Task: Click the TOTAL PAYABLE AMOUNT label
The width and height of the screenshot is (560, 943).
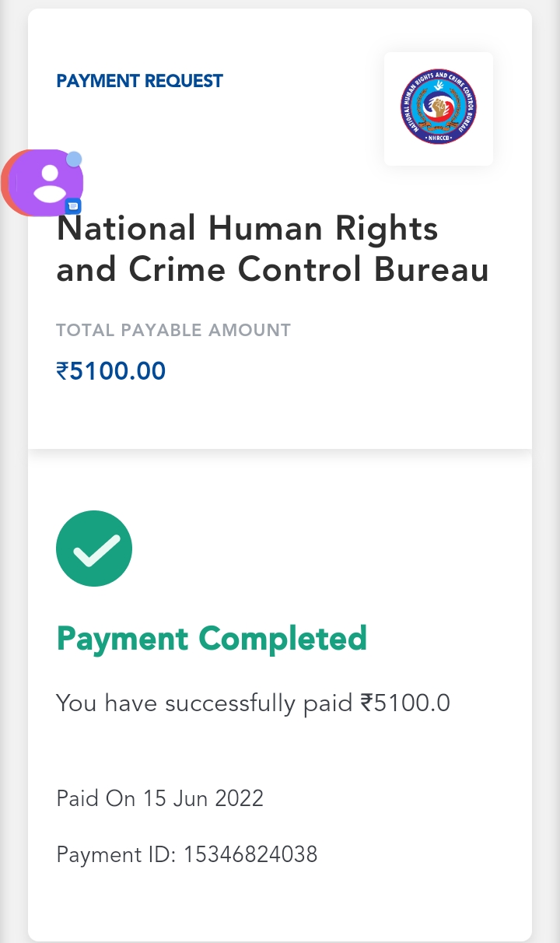Action: [x=173, y=330]
